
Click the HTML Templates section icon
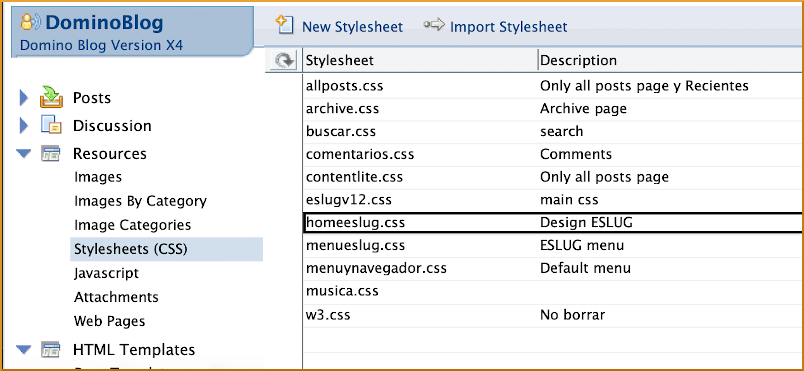tap(51, 349)
